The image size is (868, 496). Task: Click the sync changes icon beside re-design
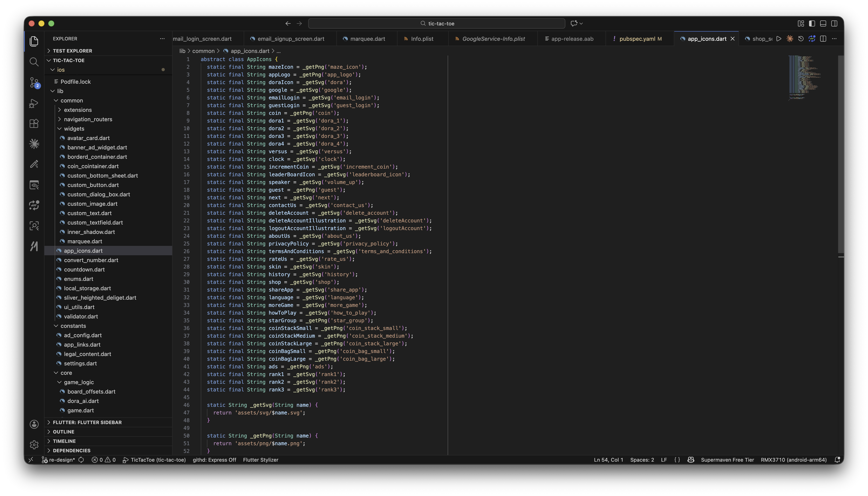click(81, 460)
